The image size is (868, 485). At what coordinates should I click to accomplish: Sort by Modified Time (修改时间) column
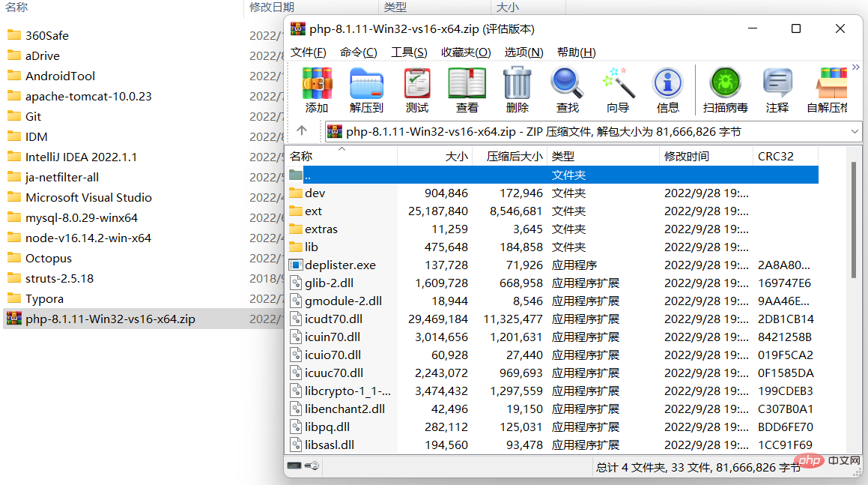coord(705,157)
